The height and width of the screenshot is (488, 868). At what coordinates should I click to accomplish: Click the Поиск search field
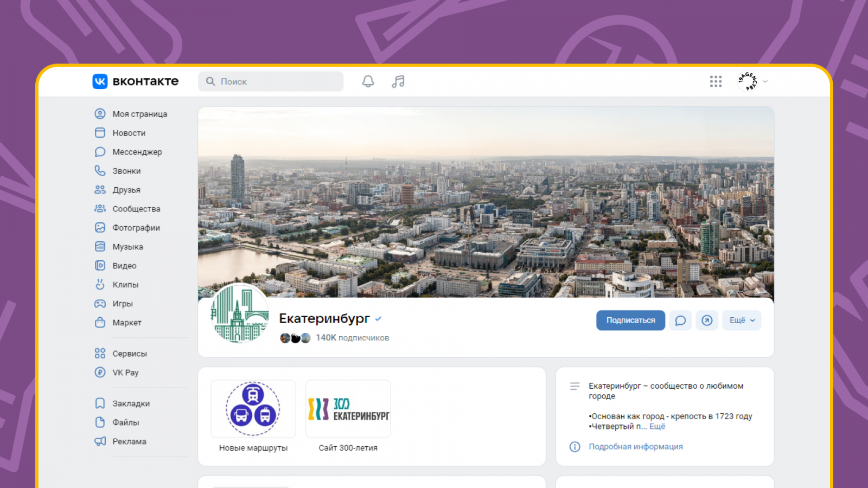point(271,81)
